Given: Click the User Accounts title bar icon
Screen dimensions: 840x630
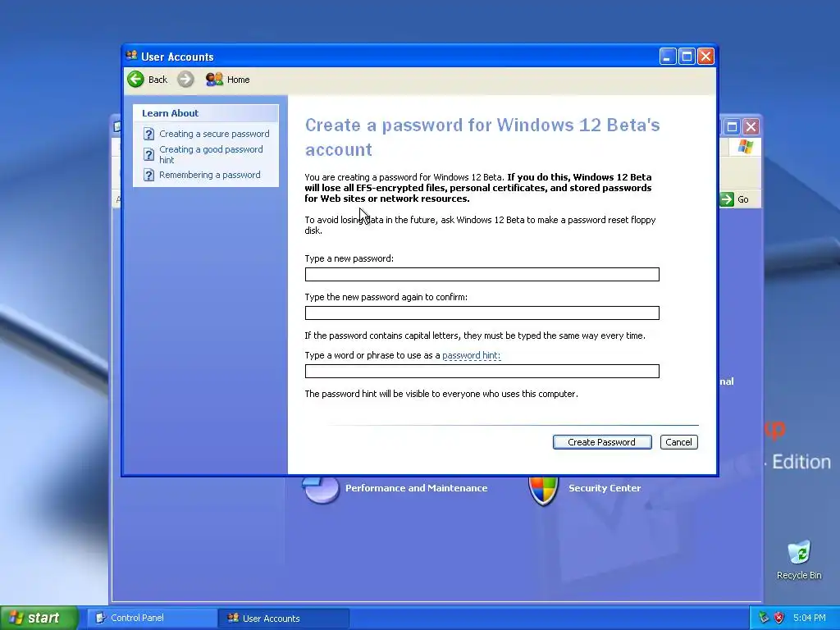Looking at the screenshot, I should pos(131,56).
